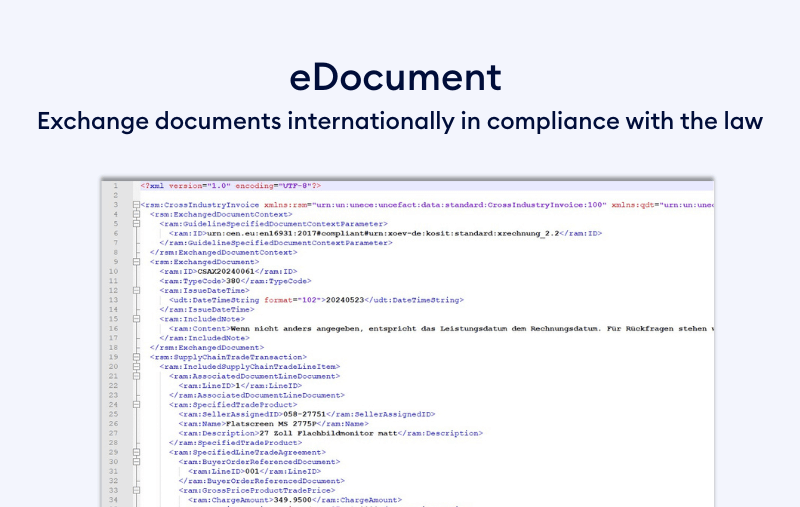The height and width of the screenshot is (507, 800).
Task: Collapse the GuidelineSpecifiedDocumentContextParameter fold on line 5
Action: (x=136, y=223)
